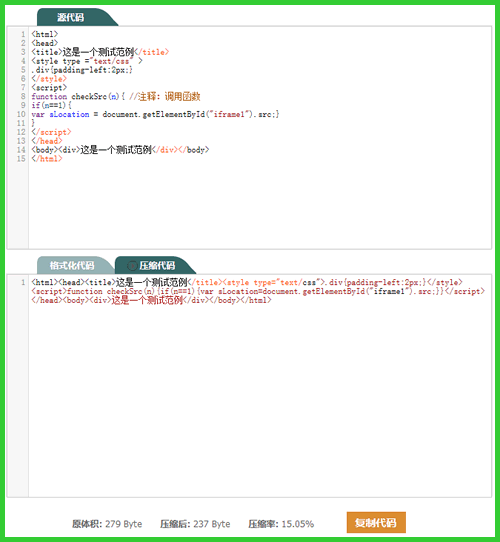Click the '压缩率: 15.05%' label

281,524
